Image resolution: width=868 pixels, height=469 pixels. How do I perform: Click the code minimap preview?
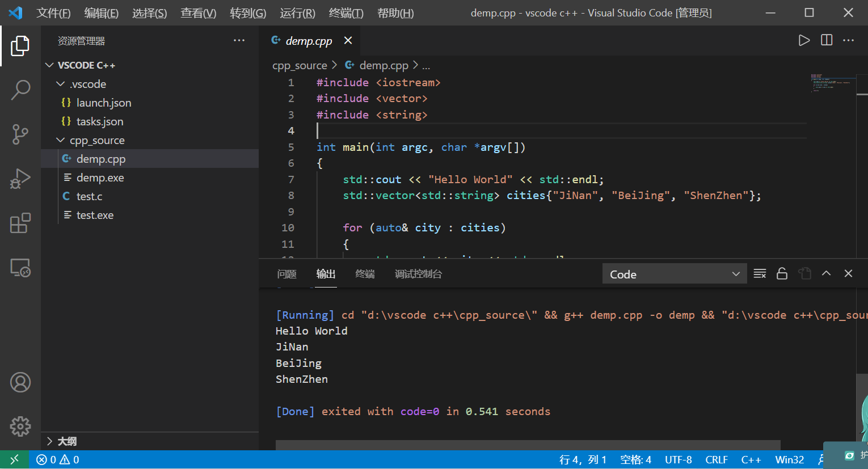click(831, 83)
